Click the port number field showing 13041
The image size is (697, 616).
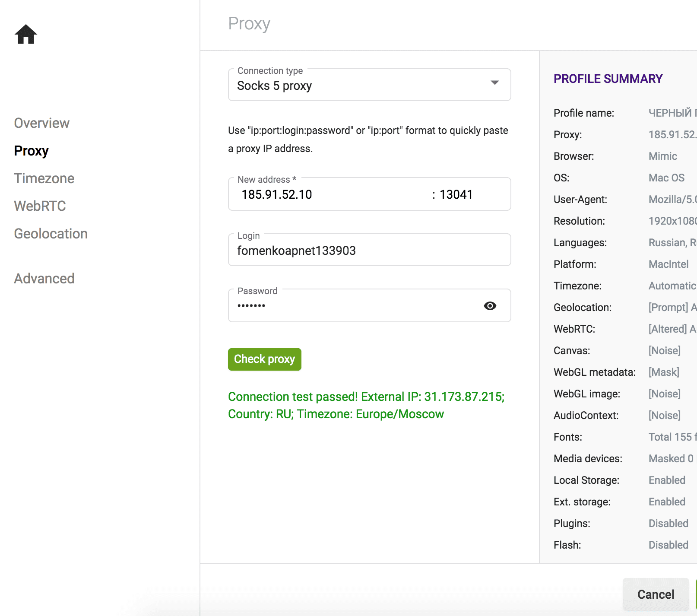[458, 194]
